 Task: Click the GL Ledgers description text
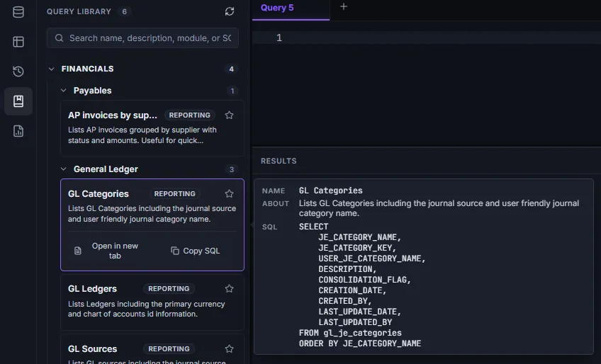147,309
